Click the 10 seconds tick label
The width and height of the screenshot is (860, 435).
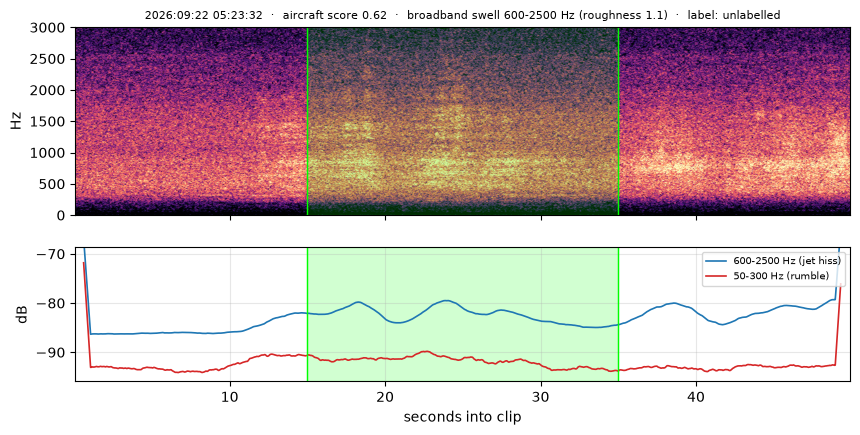point(230,396)
